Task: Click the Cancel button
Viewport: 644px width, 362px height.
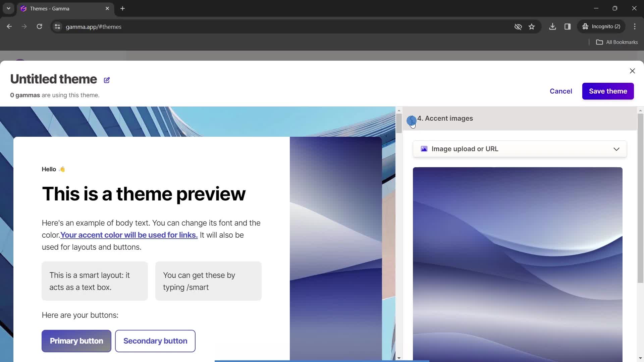Action: [561, 91]
